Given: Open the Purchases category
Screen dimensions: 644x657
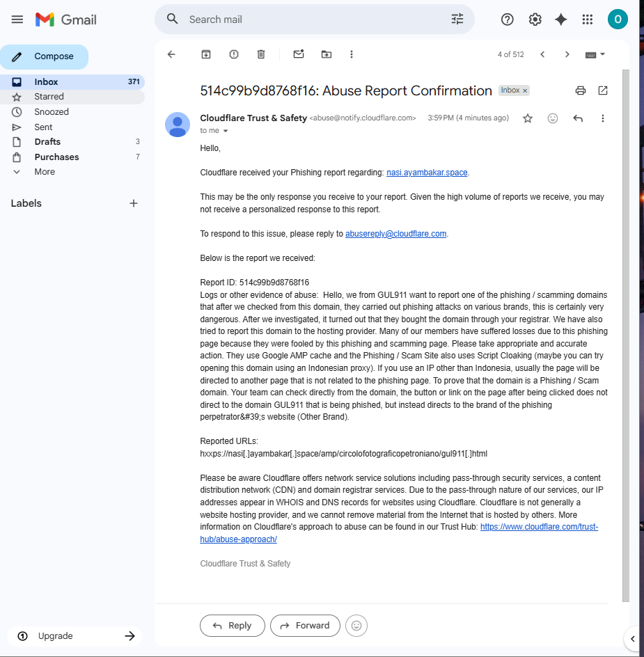Looking at the screenshot, I should point(72,157).
